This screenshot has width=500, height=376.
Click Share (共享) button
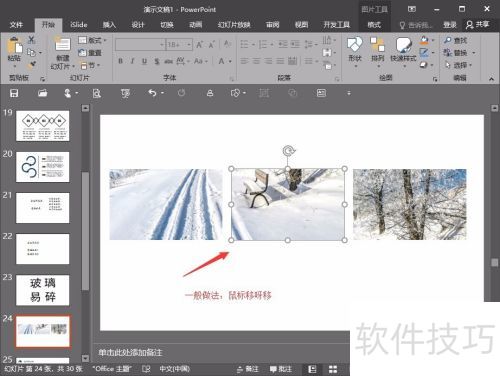point(478,25)
